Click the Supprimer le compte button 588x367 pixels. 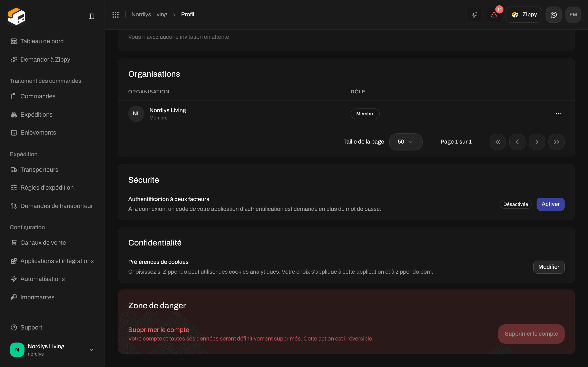point(531,334)
